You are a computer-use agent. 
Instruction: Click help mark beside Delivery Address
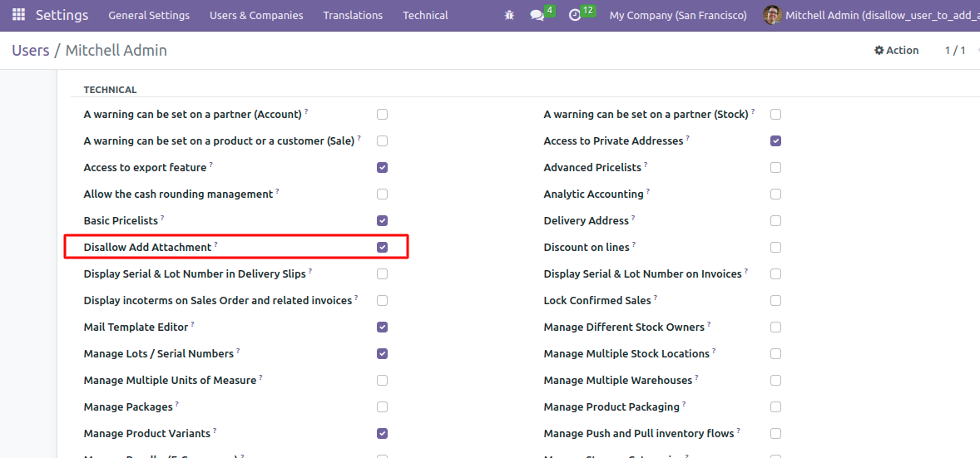pyautogui.click(x=633, y=218)
